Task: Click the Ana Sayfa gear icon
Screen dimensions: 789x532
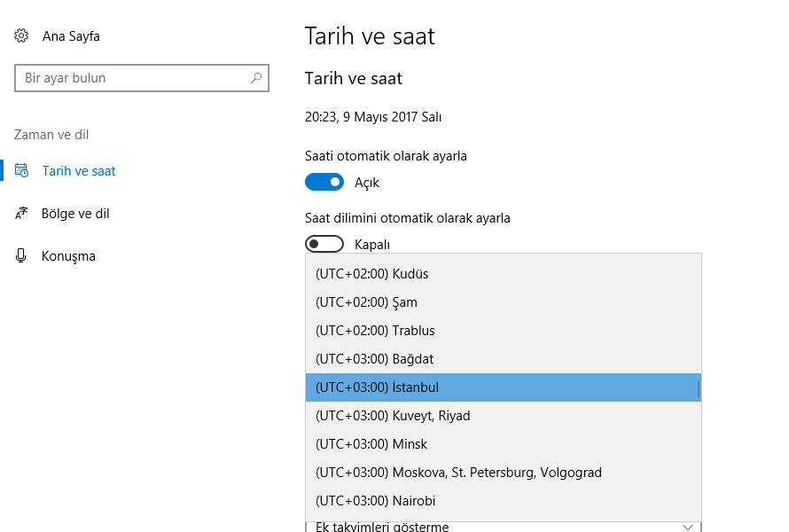Action: pyautogui.click(x=21, y=36)
